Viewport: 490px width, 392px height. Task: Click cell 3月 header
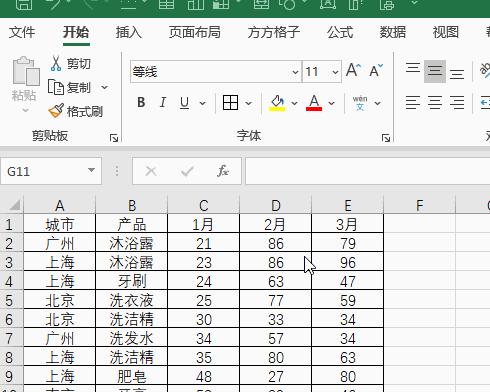coord(348,224)
